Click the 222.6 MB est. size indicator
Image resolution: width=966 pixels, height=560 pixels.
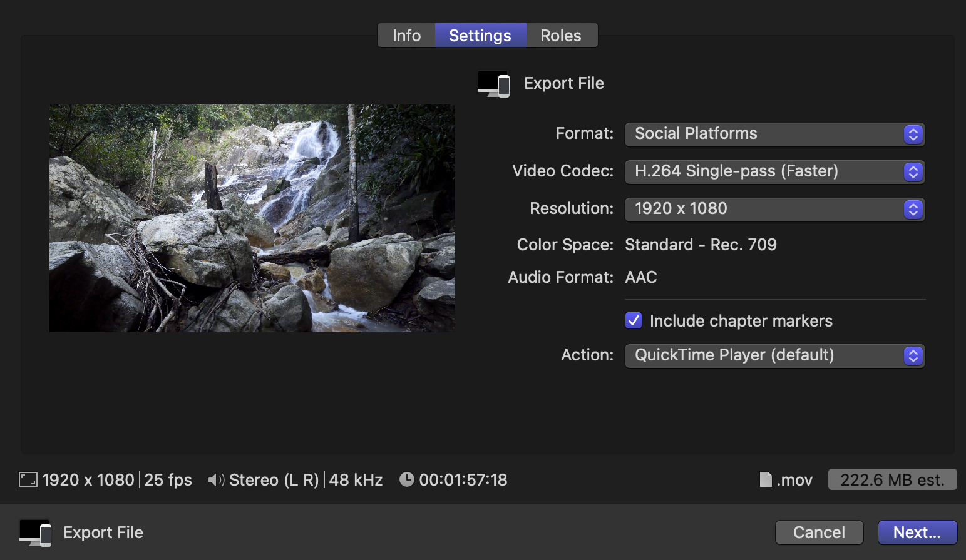892,480
